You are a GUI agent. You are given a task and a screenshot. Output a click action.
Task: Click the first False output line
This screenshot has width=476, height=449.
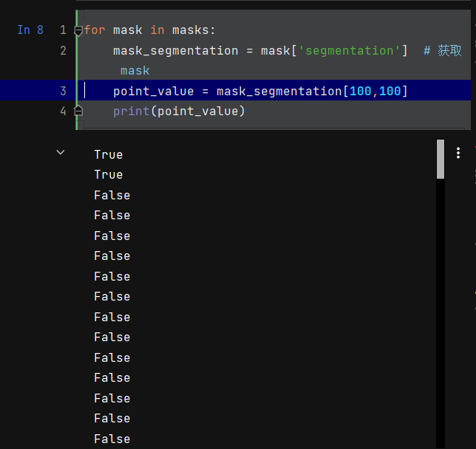click(112, 195)
